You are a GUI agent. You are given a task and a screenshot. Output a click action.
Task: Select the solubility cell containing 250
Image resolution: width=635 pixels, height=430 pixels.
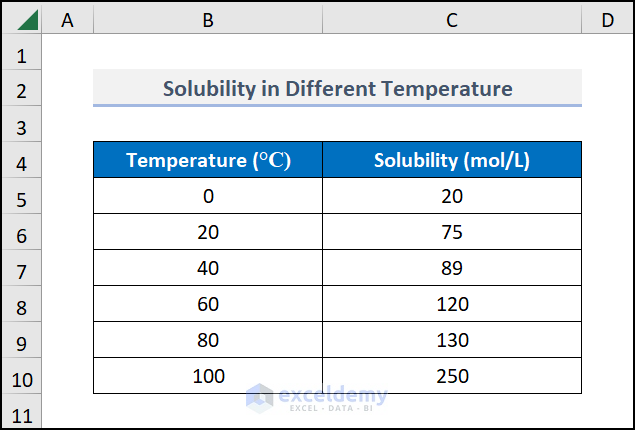(452, 376)
